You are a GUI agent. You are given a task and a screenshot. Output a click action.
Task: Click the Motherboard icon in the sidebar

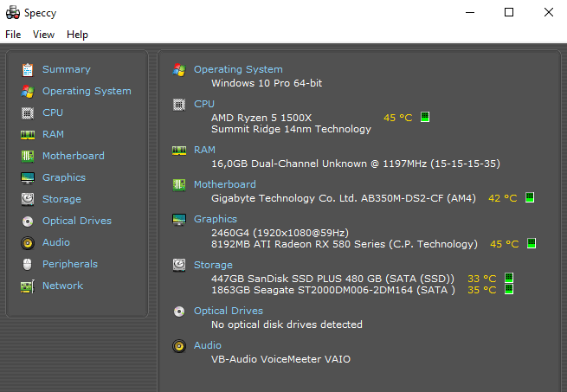click(x=28, y=157)
